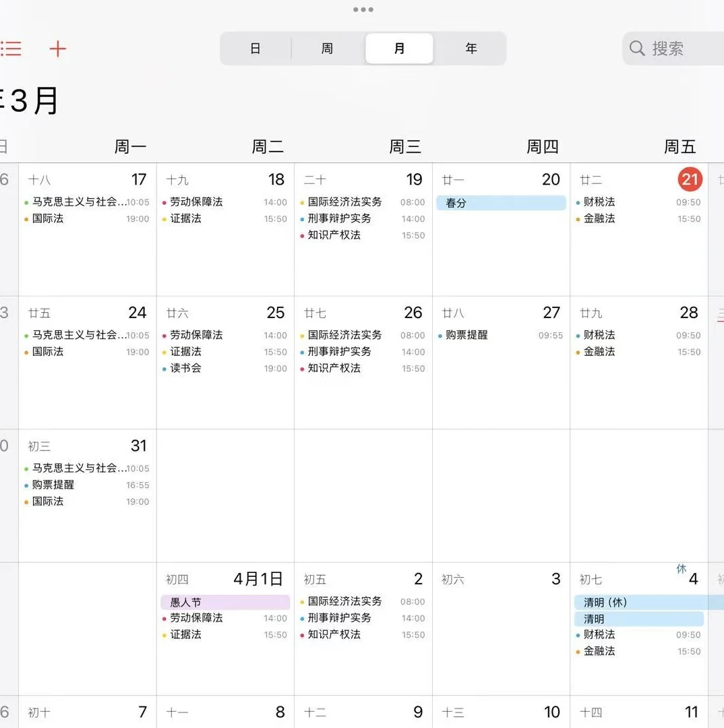Switch to 周 (Week) view
The height and width of the screenshot is (728, 724).
[326, 49]
